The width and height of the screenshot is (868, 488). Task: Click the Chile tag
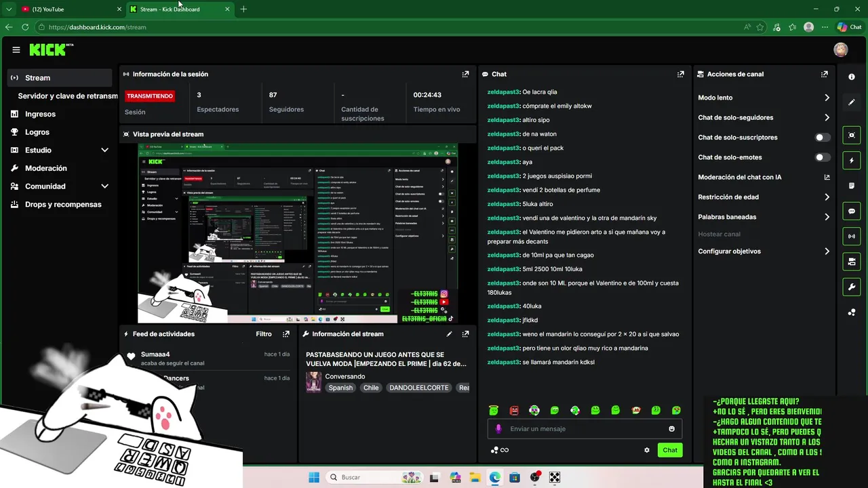(x=371, y=388)
